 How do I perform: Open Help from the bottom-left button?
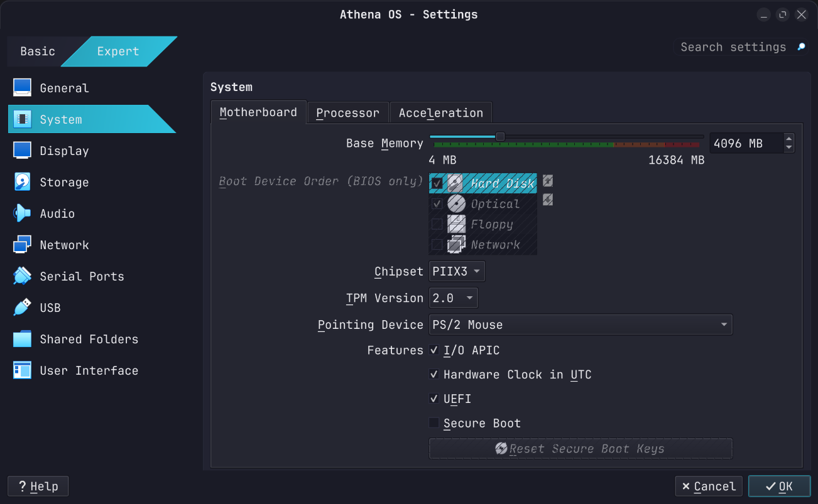point(38,486)
